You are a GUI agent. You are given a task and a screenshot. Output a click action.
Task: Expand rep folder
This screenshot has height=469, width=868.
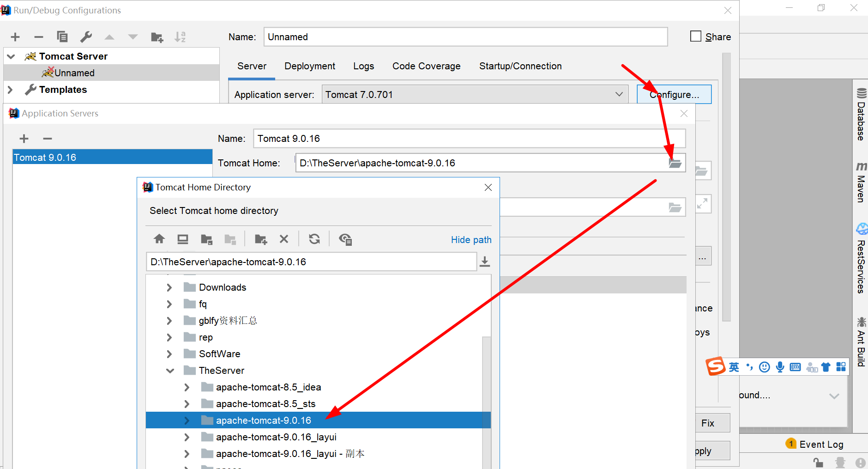[x=169, y=337]
